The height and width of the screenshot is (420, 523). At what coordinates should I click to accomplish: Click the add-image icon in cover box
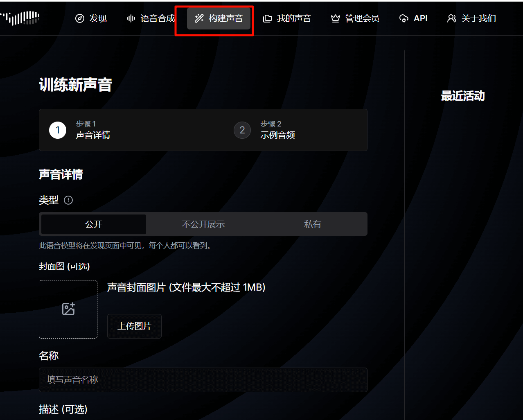68,309
